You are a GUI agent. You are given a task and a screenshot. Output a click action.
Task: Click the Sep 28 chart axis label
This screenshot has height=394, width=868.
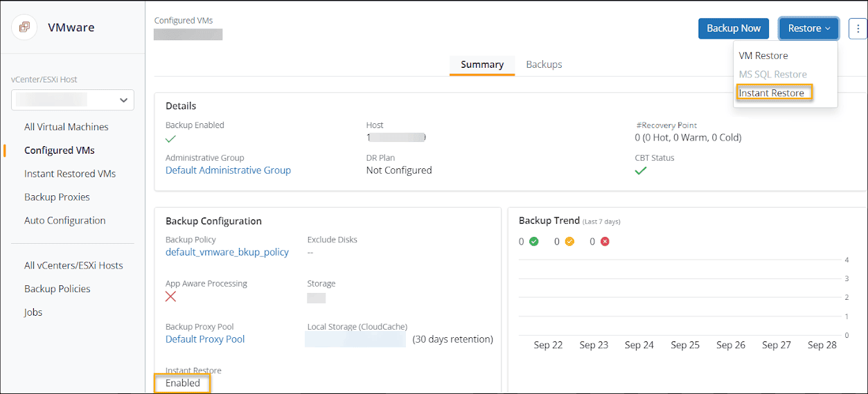tap(822, 345)
